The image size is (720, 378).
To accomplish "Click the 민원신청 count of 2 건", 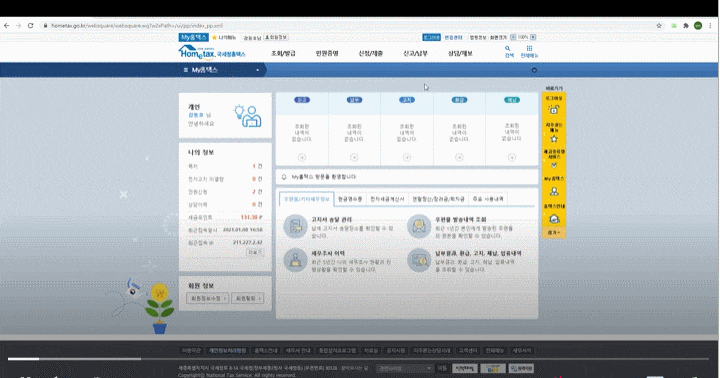I will (257, 192).
